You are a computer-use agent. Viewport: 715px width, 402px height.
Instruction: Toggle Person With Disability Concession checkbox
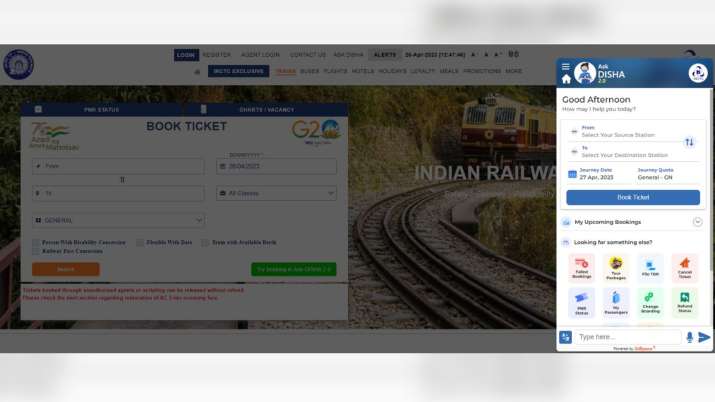point(36,242)
